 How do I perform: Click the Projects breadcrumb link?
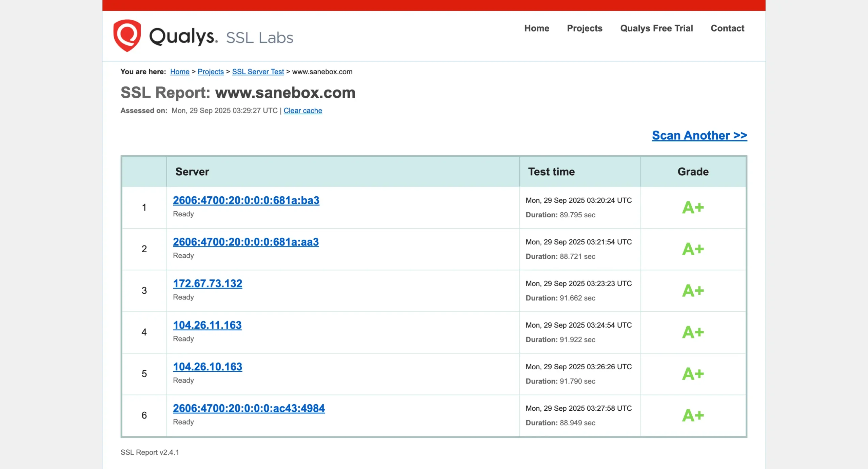coord(211,72)
